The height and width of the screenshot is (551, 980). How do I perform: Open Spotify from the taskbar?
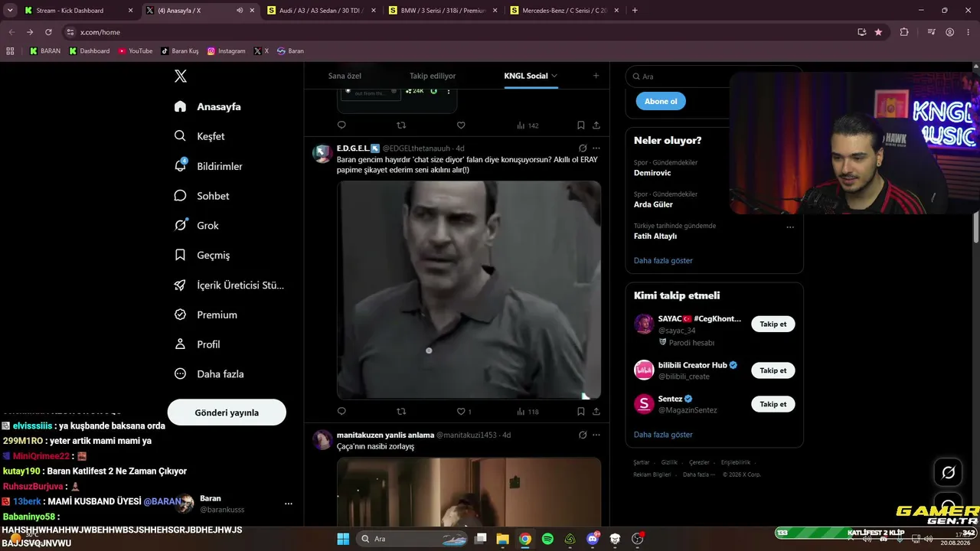point(547,539)
